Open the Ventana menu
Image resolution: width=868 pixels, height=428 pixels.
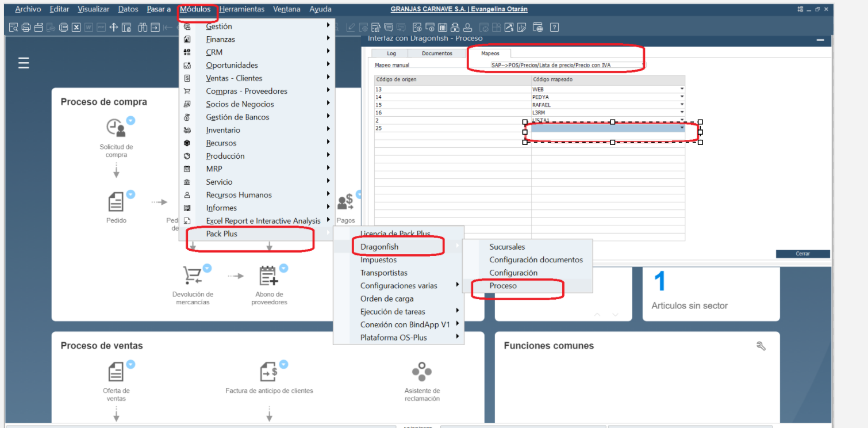pyautogui.click(x=287, y=9)
